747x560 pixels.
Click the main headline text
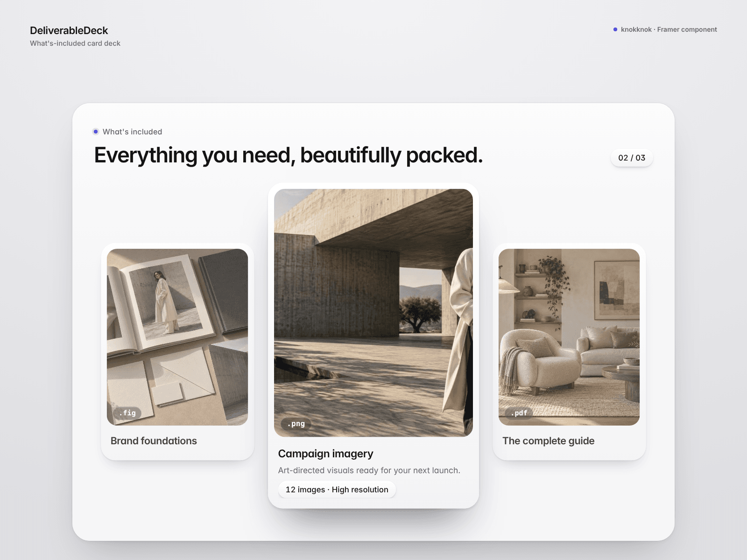[288, 155]
